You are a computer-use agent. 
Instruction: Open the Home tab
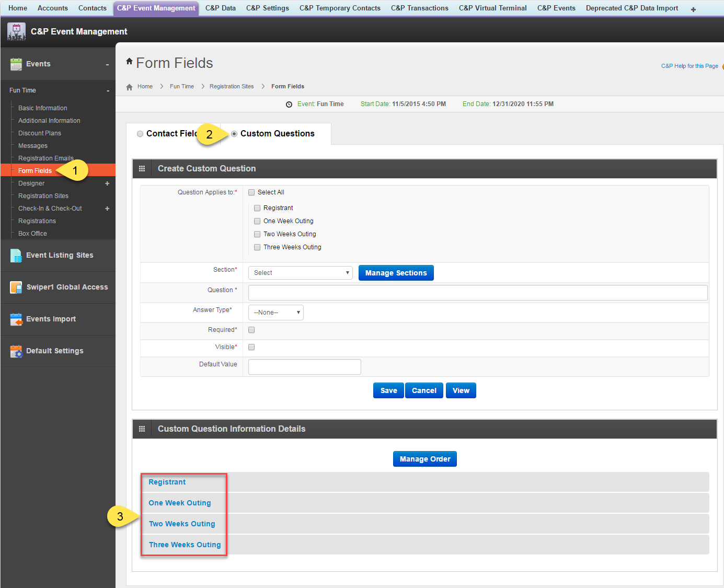[x=18, y=8]
